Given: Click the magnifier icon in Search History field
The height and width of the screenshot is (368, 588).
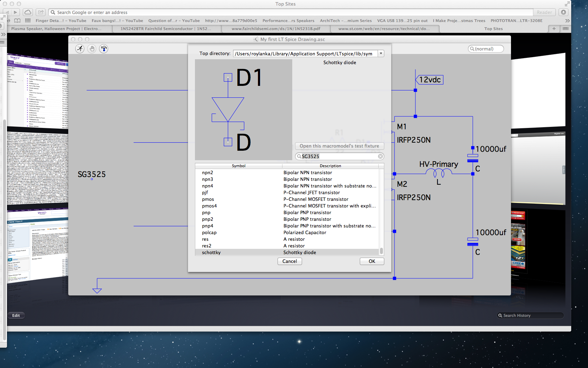Looking at the screenshot, I should pos(500,315).
